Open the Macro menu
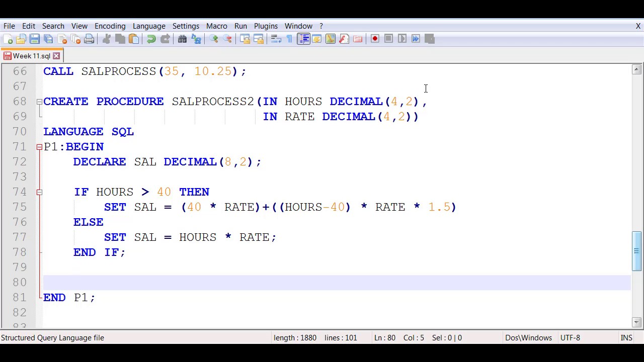This screenshot has height=362, width=644. pos(216,26)
